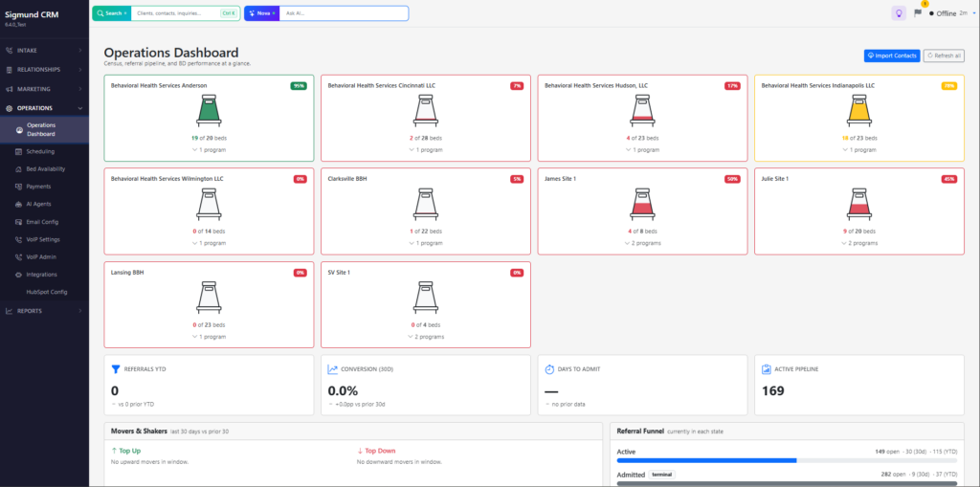Open Bed Availability in the sidebar
The width and height of the screenshot is (980, 487).
(x=44, y=168)
